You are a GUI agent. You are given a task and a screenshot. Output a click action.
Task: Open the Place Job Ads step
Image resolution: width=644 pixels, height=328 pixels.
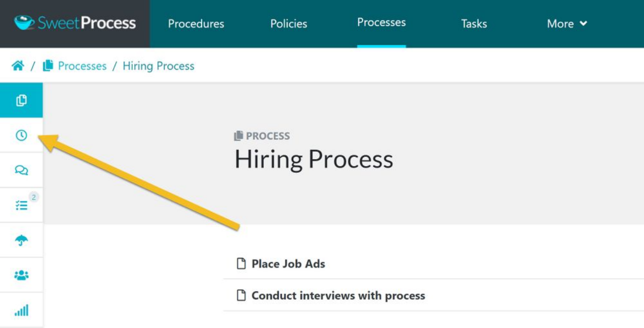click(287, 264)
